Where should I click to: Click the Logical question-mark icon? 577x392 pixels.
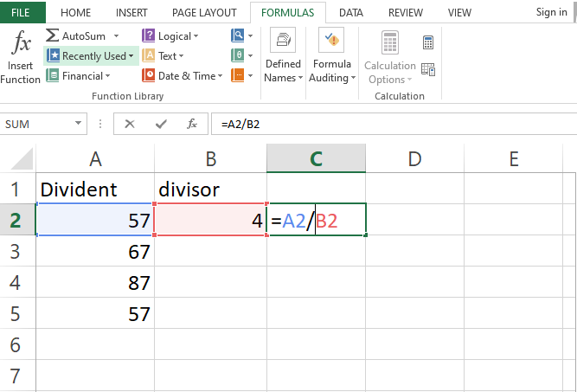tap(148, 35)
